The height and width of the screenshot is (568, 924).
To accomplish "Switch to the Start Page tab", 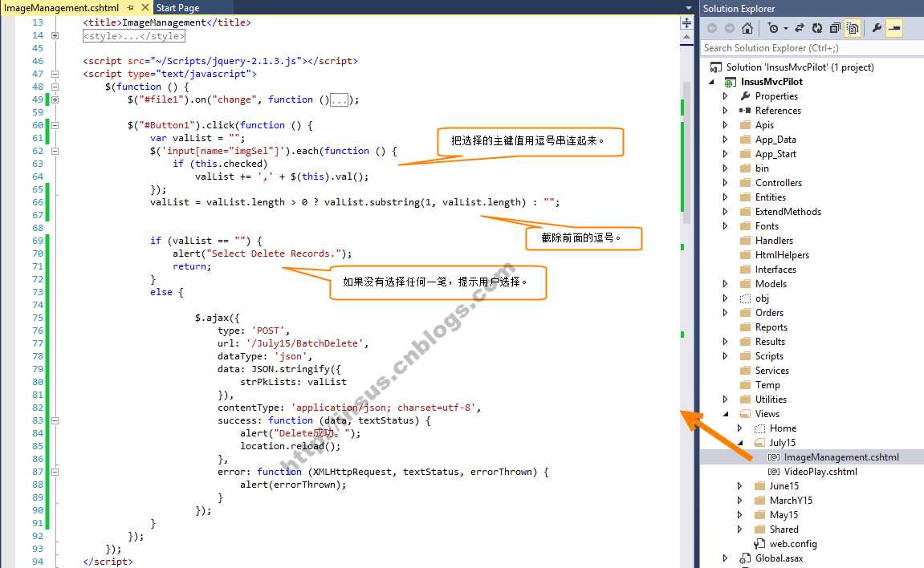I will click(x=177, y=8).
